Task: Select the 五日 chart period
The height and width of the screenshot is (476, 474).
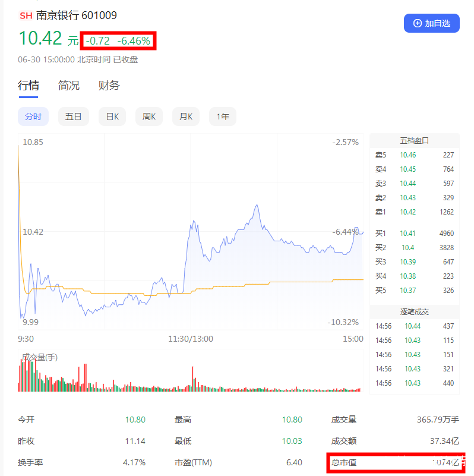Action: tap(74, 116)
